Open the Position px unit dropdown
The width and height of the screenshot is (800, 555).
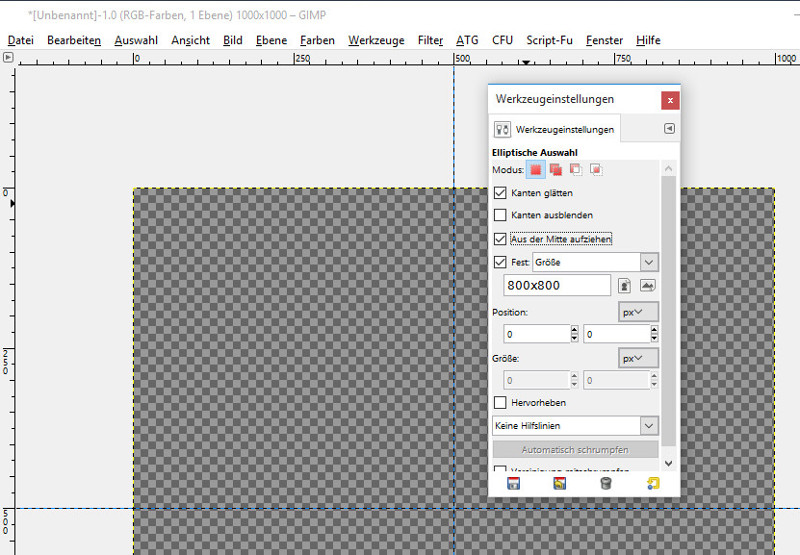(x=638, y=312)
